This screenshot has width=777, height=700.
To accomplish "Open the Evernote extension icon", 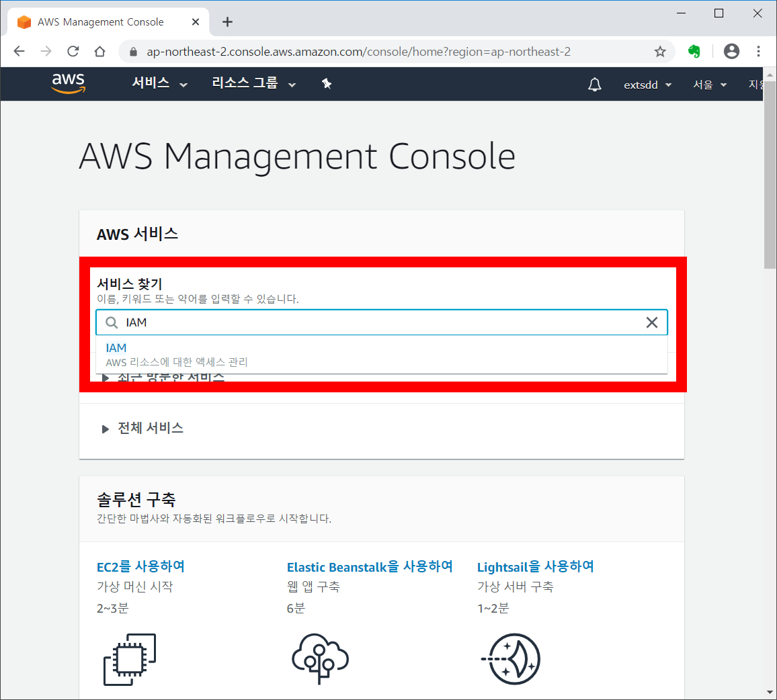I will pyautogui.click(x=694, y=51).
